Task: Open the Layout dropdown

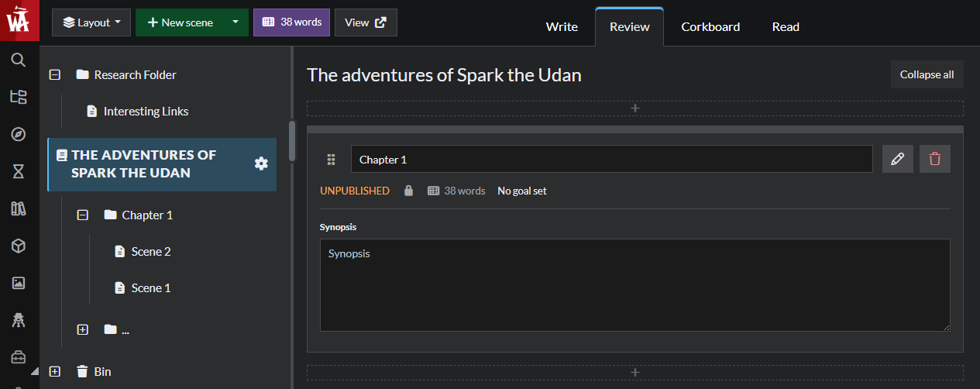Action: (x=91, y=22)
